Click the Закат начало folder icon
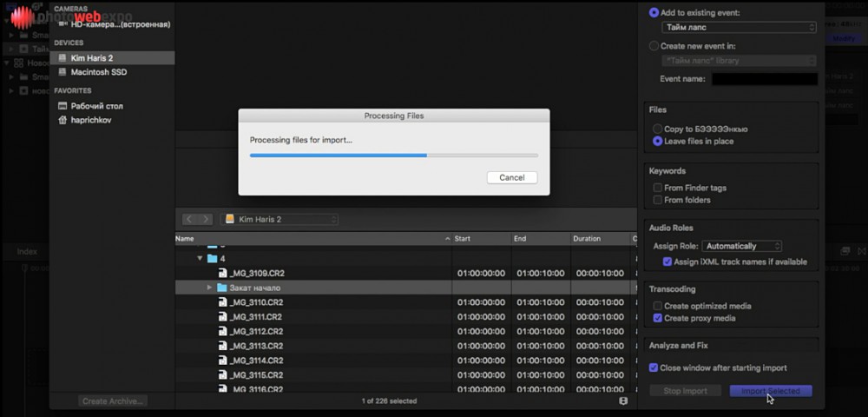This screenshot has height=417, width=868. 222,288
